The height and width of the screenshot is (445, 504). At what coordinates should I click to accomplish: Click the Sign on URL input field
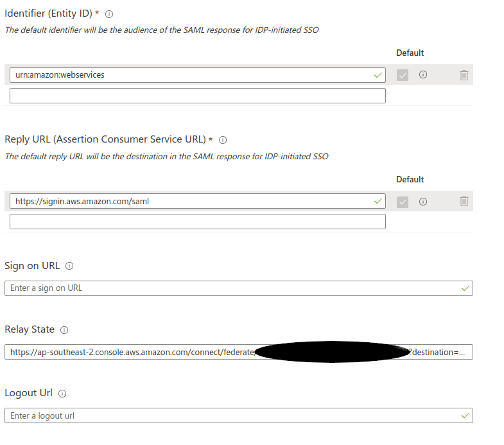click(239, 288)
